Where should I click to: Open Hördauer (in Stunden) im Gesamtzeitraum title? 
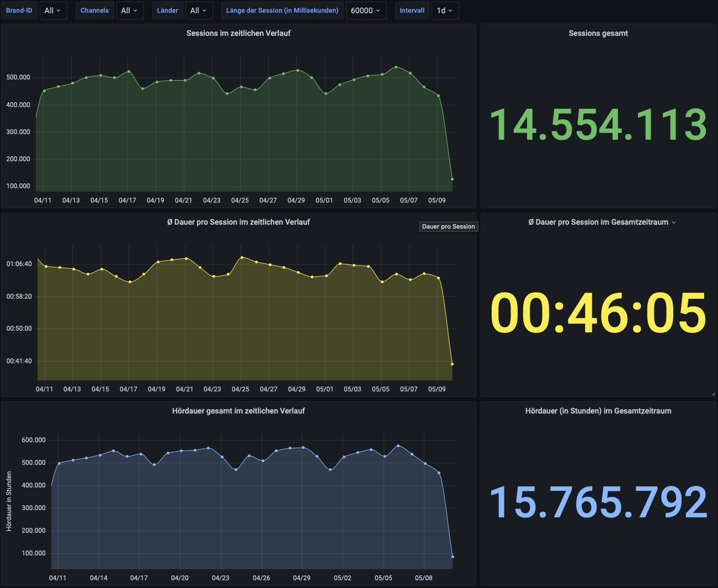coord(598,411)
